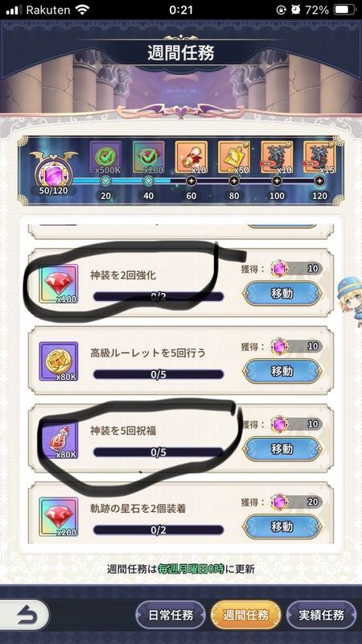Switch to the 日常任務 tab

pyautogui.click(x=171, y=615)
